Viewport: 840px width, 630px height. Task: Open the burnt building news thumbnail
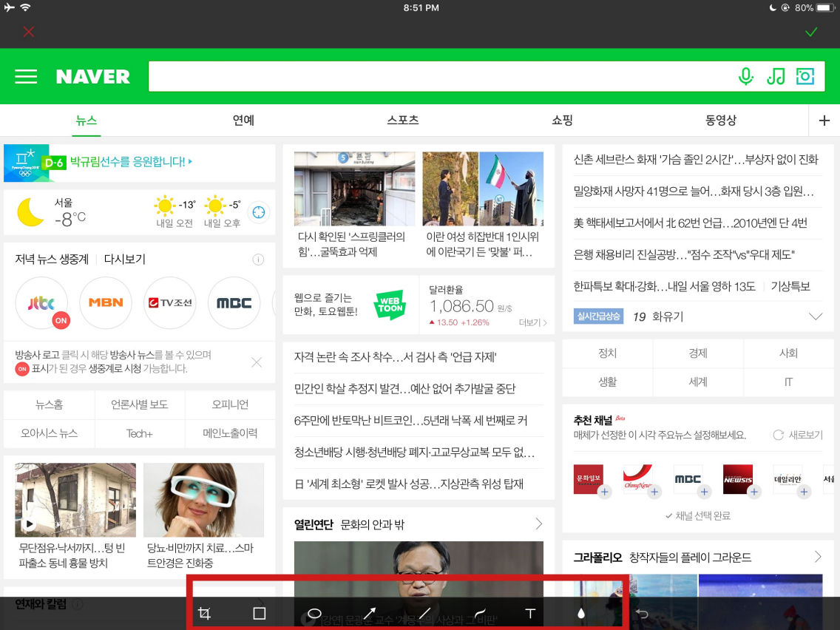tap(355, 189)
